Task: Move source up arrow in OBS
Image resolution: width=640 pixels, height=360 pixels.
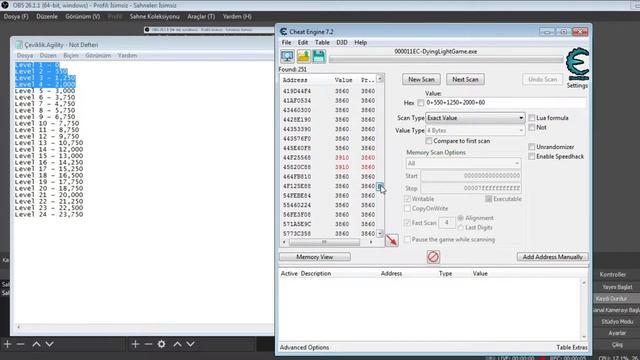Action: [x=177, y=344]
